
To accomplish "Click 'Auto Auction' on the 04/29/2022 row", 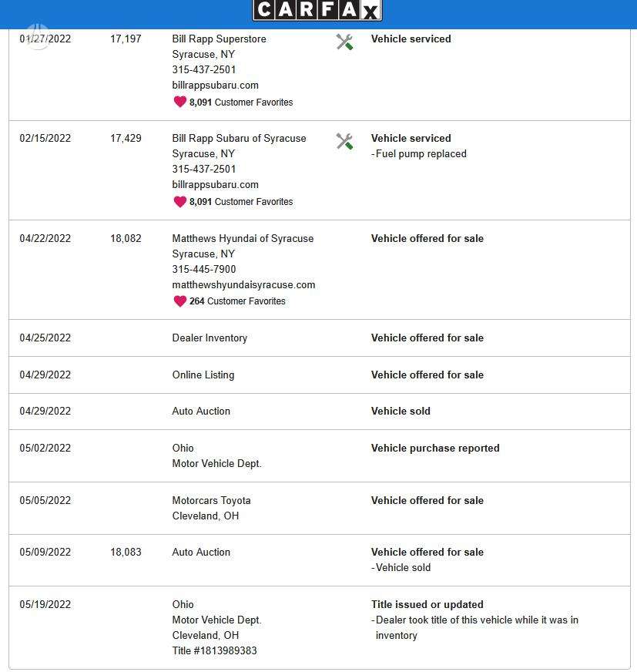I will point(201,411).
